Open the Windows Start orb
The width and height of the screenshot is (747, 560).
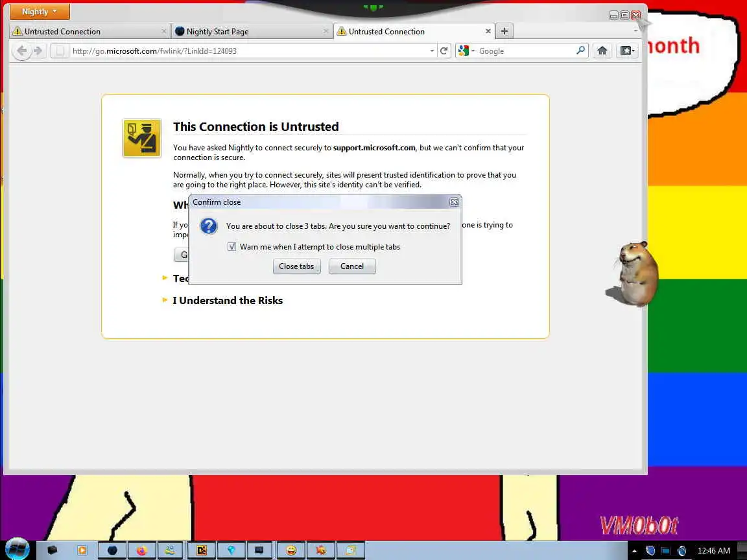(x=18, y=548)
